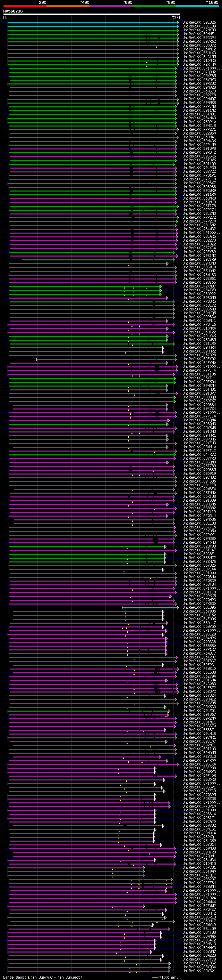This screenshot has width=222, height=980.
Task: Select hit label UniRef100_C5WNJ2
Action: click(199, 49)
